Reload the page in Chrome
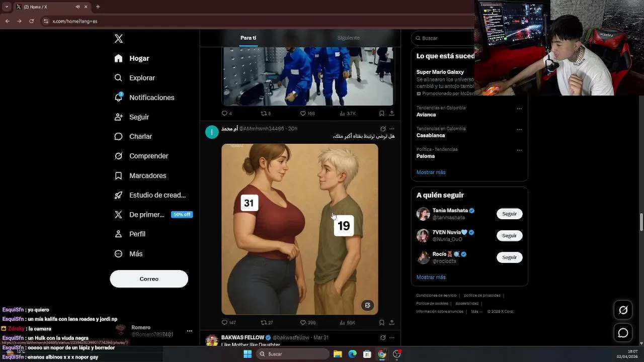This screenshot has width=644, height=362. pos(31,21)
